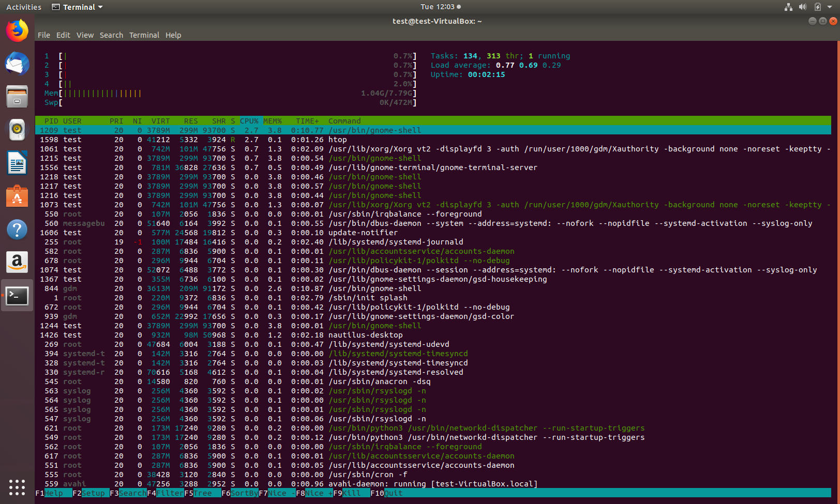Open the network status icon
Screen dimensions: 840x504
[x=788, y=7]
